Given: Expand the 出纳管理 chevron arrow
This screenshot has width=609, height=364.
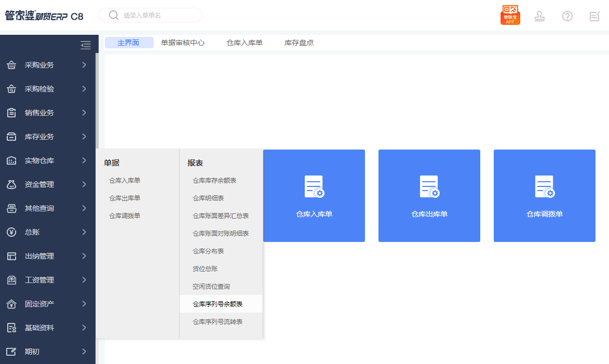Looking at the screenshot, I should [x=84, y=256].
